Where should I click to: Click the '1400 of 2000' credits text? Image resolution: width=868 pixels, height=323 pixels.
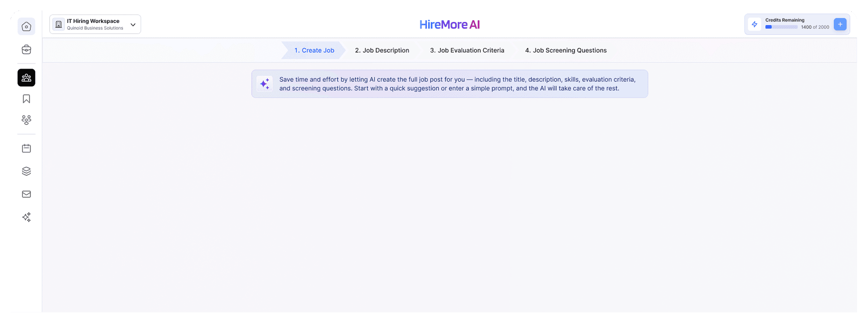(815, 27)
